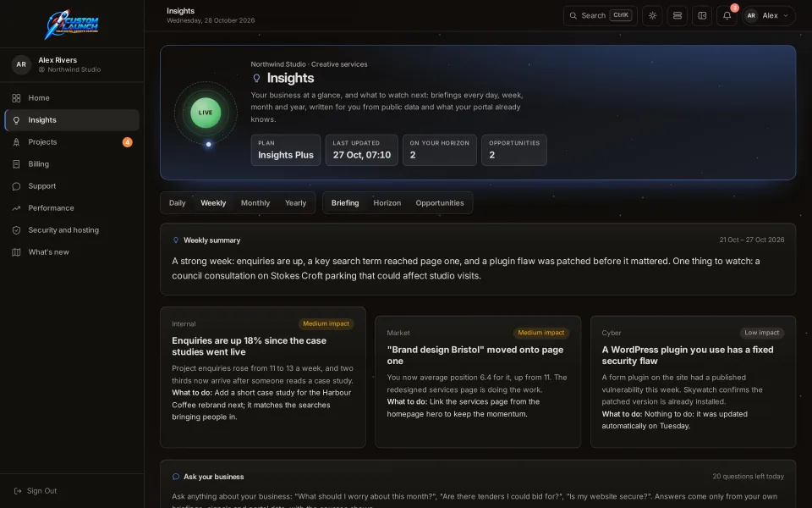Click the Sign Out arrow icon
Viewport: 812px width, 508px height.
click(x=18, y=491)
